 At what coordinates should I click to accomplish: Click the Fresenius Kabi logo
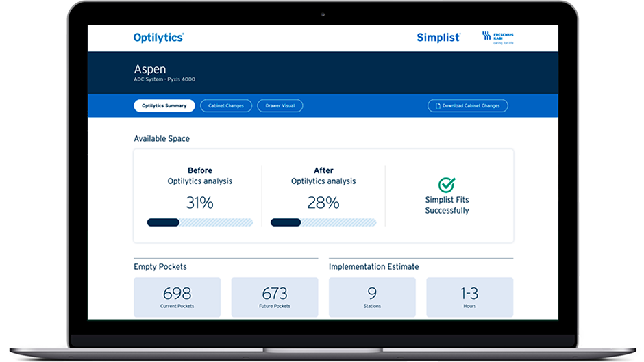[x=498, y=37]
